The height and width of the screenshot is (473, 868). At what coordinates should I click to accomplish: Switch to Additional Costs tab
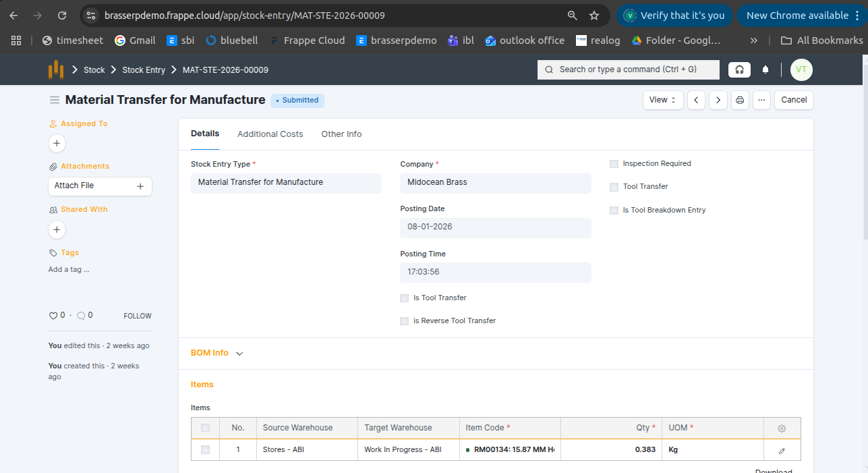click(x=270, y=134)
